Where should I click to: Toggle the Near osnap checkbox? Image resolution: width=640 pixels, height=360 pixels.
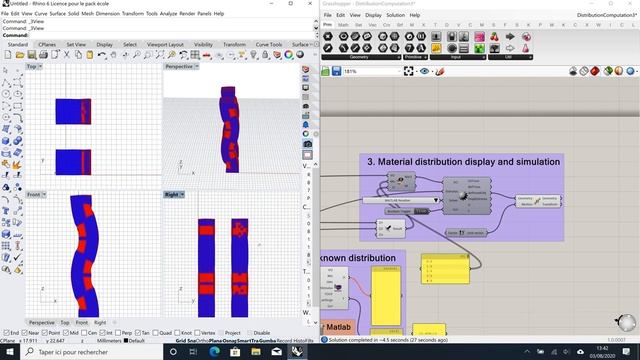pyautogui.click(x=24, y=333)
